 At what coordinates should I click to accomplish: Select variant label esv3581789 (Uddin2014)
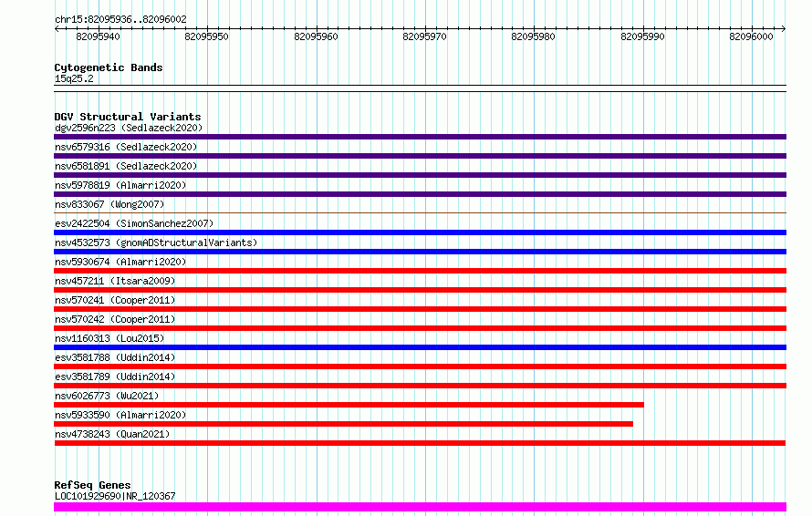[115, 377]
